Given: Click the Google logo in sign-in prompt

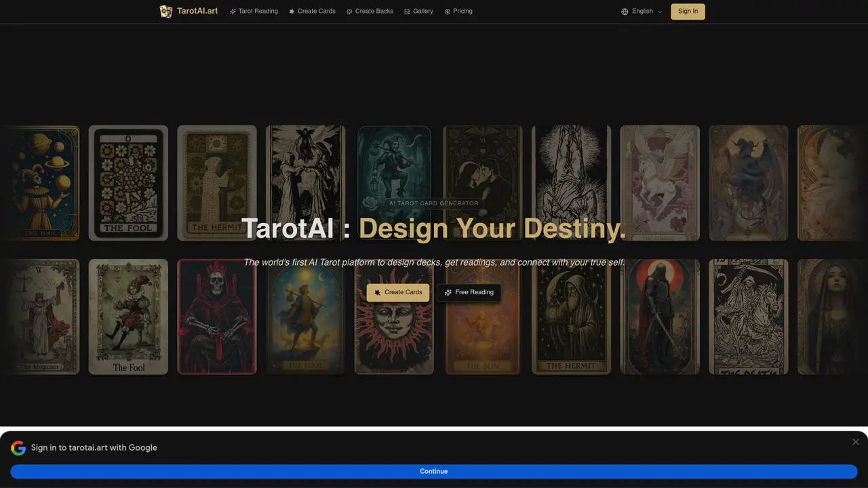Looking at the screenshot, I should point(18,448).
